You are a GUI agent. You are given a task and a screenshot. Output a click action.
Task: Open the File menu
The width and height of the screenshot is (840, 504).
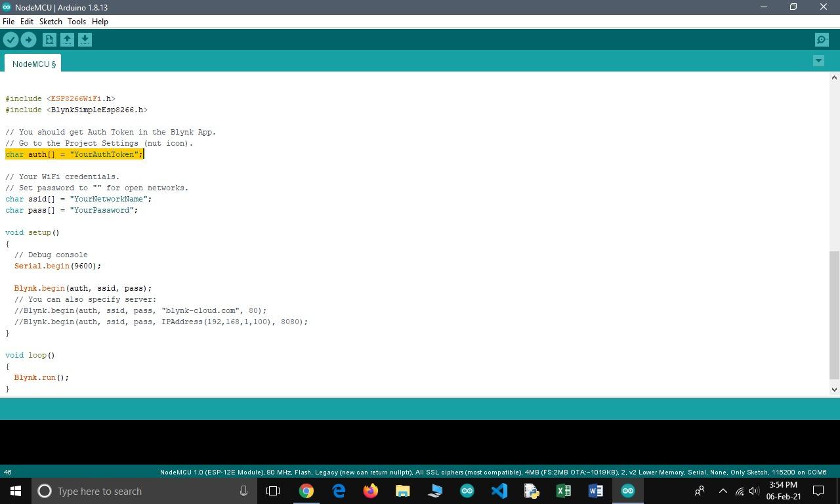[9, 22]
